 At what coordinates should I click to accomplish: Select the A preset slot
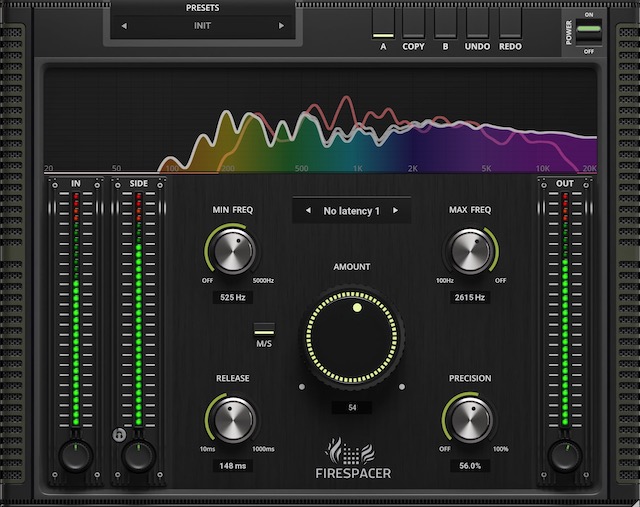pos(383,25)
